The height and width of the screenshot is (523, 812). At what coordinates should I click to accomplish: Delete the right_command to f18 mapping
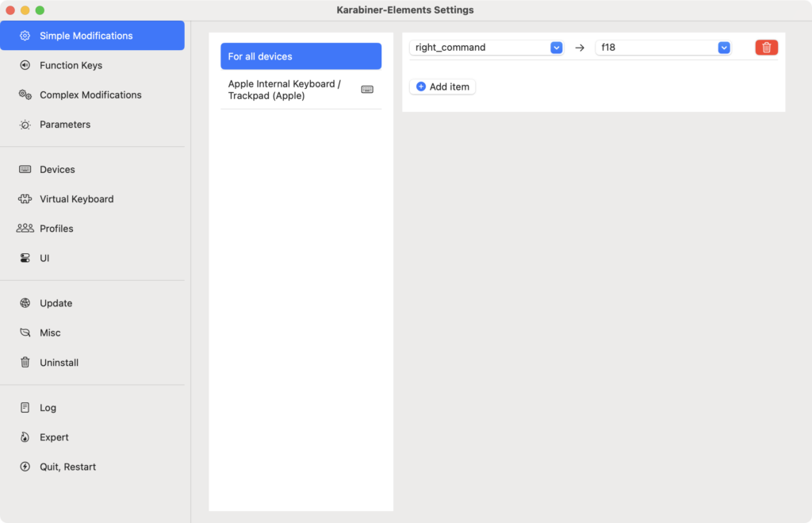767,47
